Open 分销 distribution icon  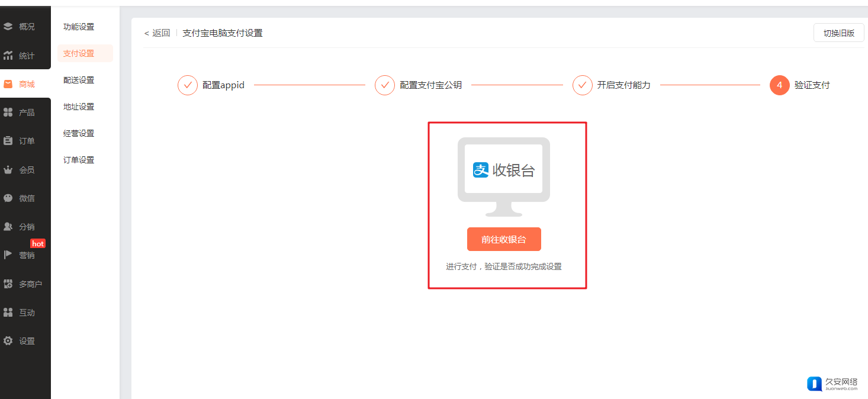[8, 227]
